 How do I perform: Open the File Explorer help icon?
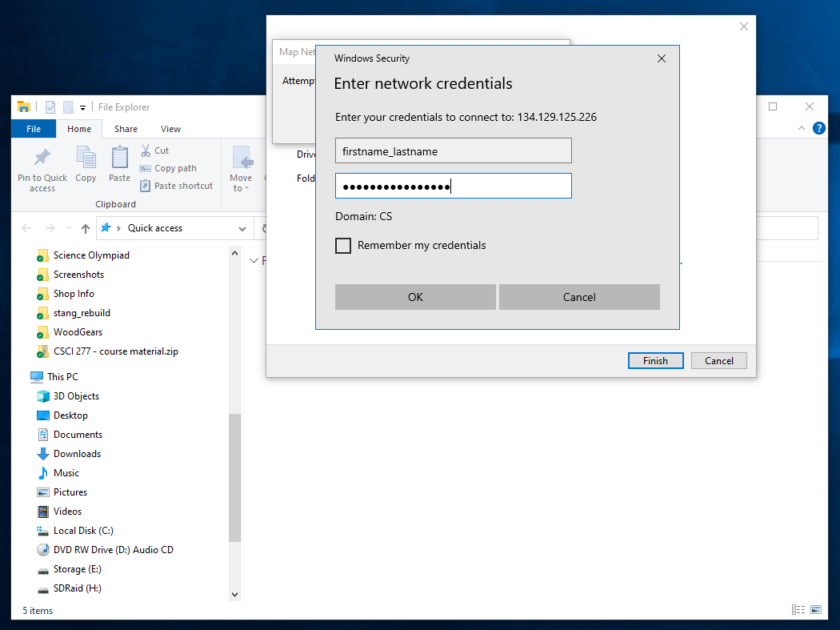point(818,128)
